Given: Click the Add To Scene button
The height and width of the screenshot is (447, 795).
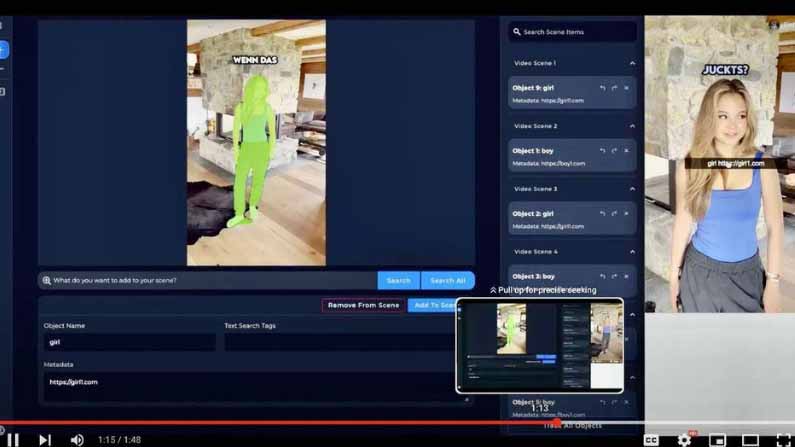Looking at the screenshot, I should click(432, 305).
